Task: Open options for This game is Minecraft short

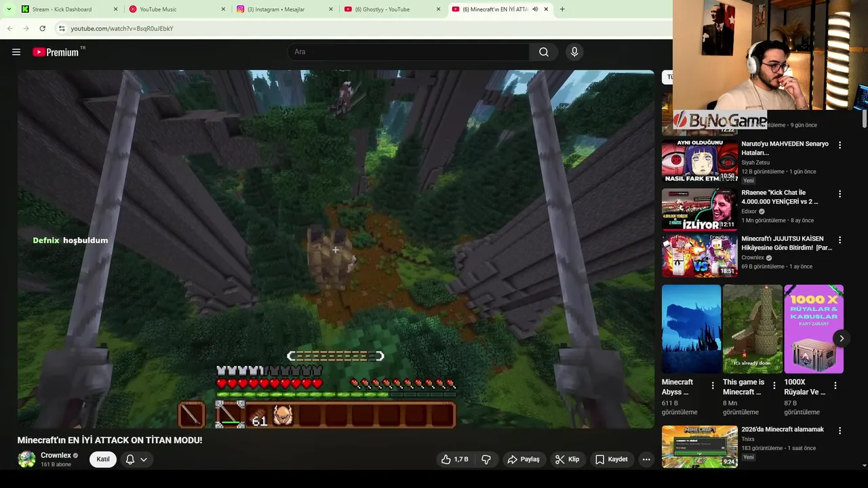Action: 774,385
